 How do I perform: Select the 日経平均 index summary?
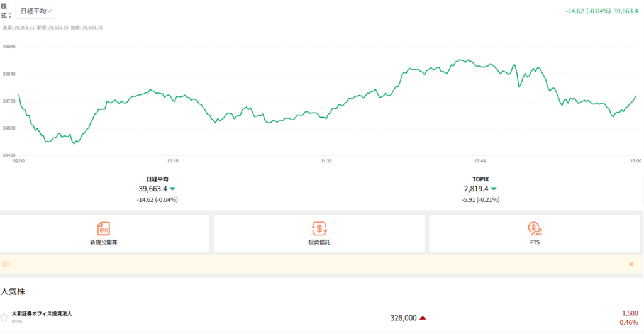[157, 189]
